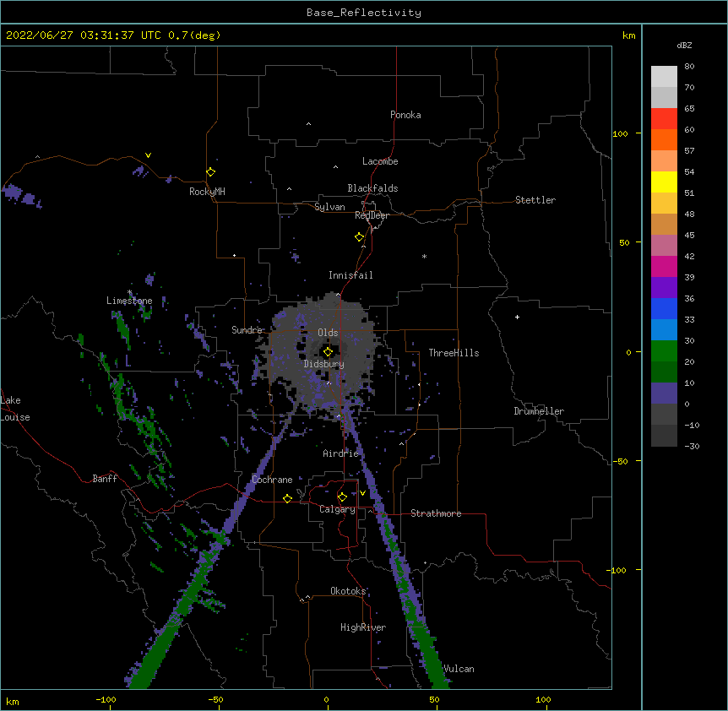The height and width of the screenshot is (711, 728).
Task: Click the yellow V marker northwest of RockyMH
Action: (x=148, y=155)
